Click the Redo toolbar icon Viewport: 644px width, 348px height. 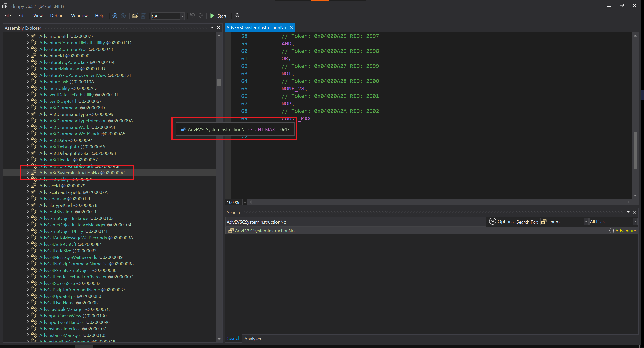201,16
